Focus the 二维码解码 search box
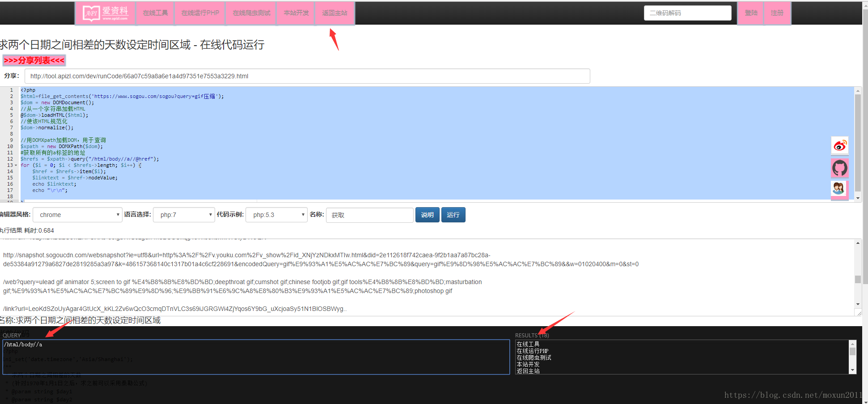 (688, 13)
